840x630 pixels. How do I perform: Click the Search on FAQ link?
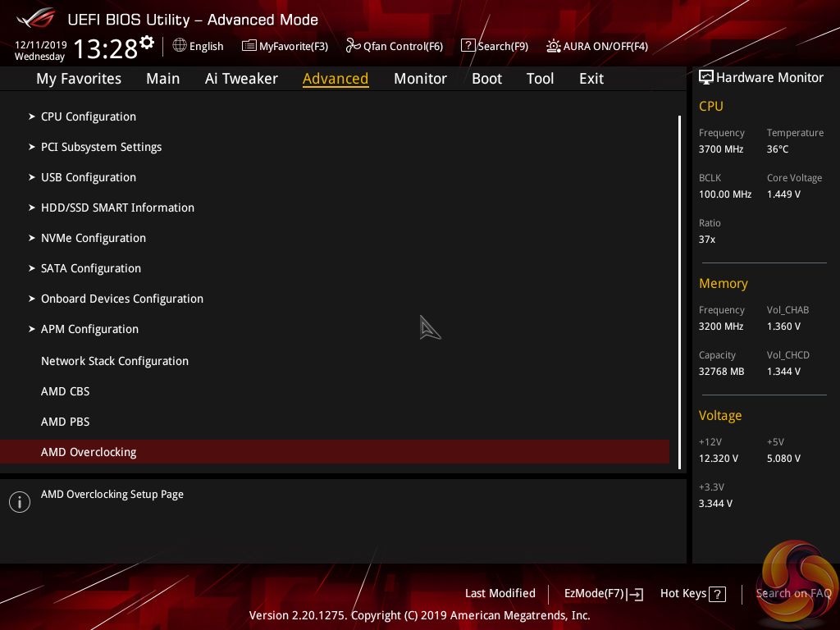[x=793, y=593]
